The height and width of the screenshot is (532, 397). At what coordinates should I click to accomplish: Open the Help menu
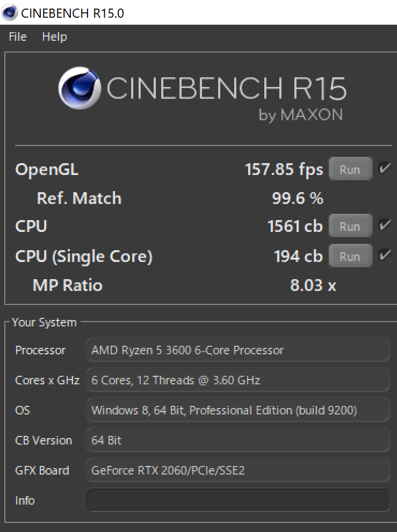(54, 37)
